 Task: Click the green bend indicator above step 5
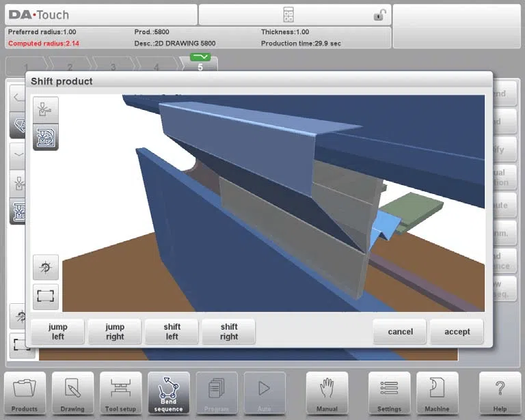[200, 57]
